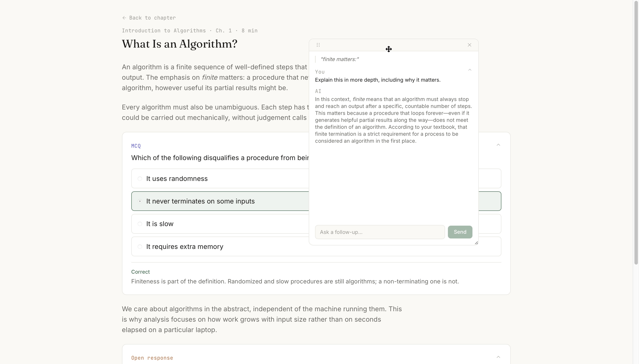This screenshot has width=639, height=364.
Task: Click the quoted finite matters snippet
Action: pyautogui.click(x=340, y=59)
